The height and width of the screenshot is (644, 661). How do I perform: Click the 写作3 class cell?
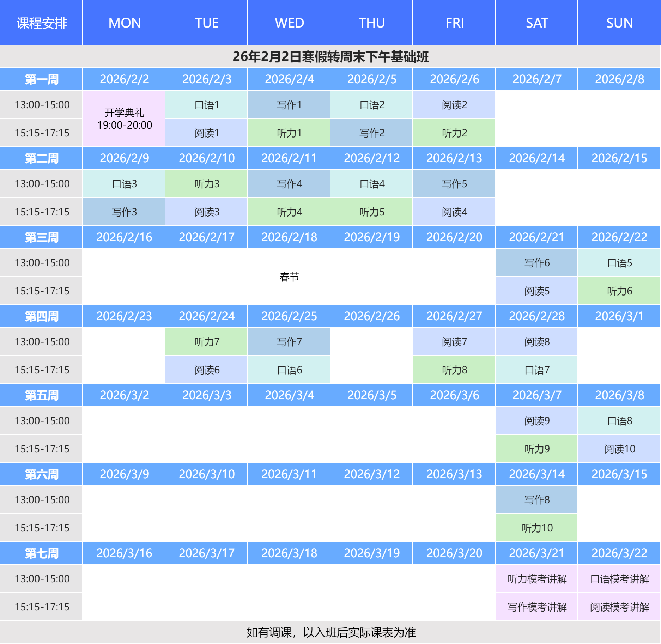[x=124, y=212]
